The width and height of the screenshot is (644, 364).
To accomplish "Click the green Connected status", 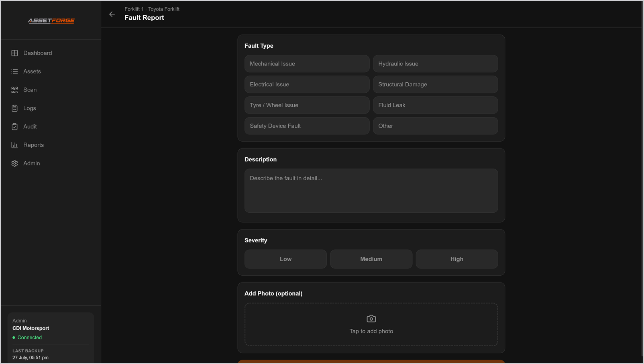I will (27, 338).
